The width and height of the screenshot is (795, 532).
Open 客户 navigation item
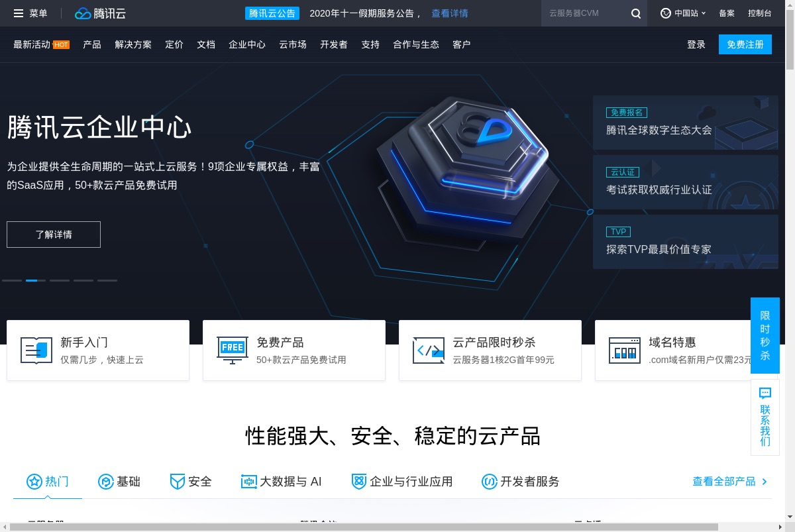[x=462, y=44]
